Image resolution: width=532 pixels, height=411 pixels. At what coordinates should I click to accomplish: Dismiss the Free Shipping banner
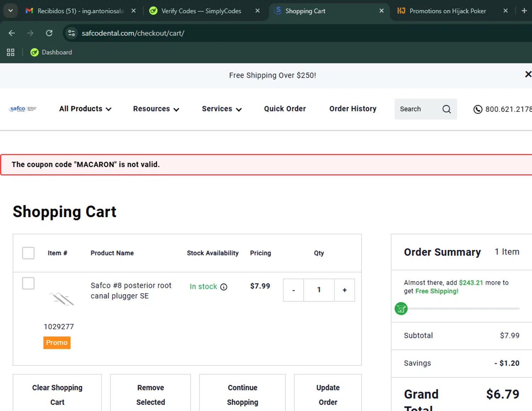(x=528, y=74)
